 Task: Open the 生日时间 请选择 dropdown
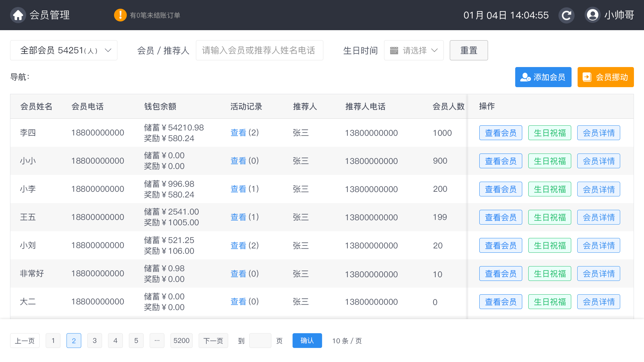tap(414, 51)
